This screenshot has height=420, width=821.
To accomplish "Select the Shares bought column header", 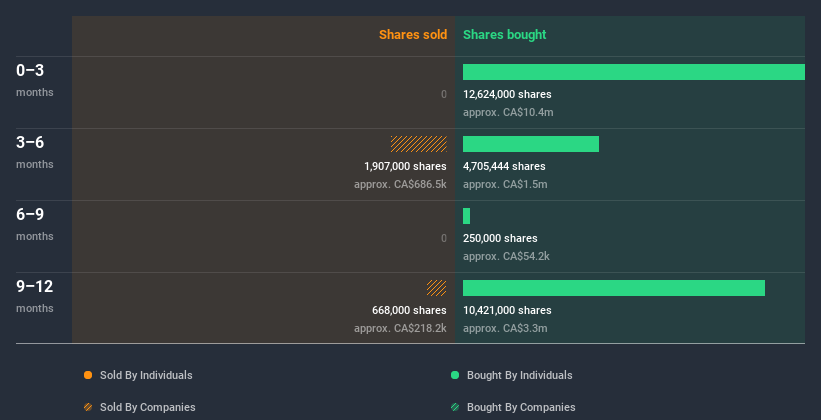I will 505,35.
